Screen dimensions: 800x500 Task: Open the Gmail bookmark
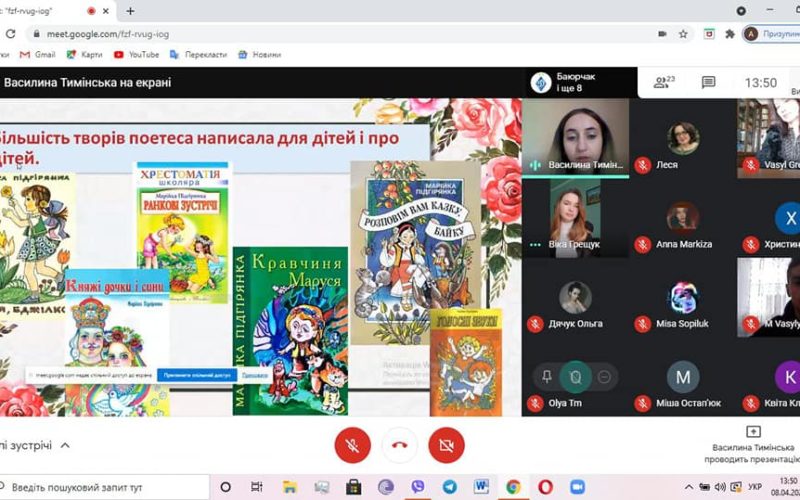(x=39, y=54)
